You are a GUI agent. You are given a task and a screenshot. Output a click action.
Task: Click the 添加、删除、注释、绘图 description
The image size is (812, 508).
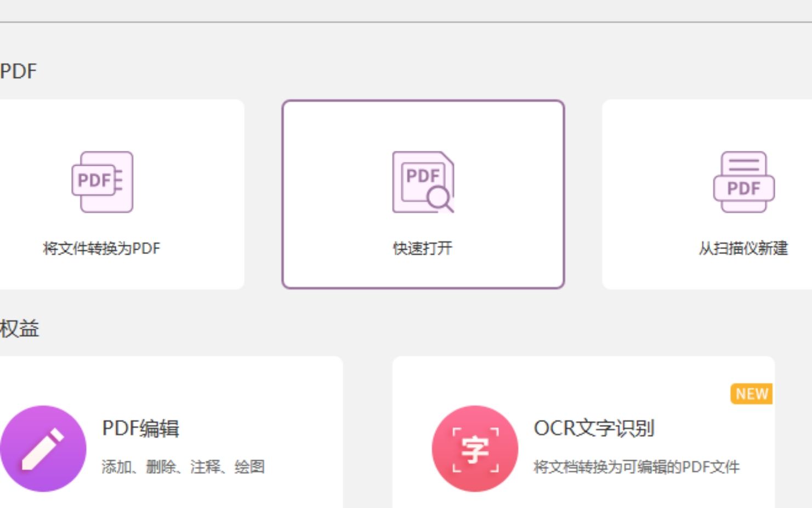click(184, 467)
